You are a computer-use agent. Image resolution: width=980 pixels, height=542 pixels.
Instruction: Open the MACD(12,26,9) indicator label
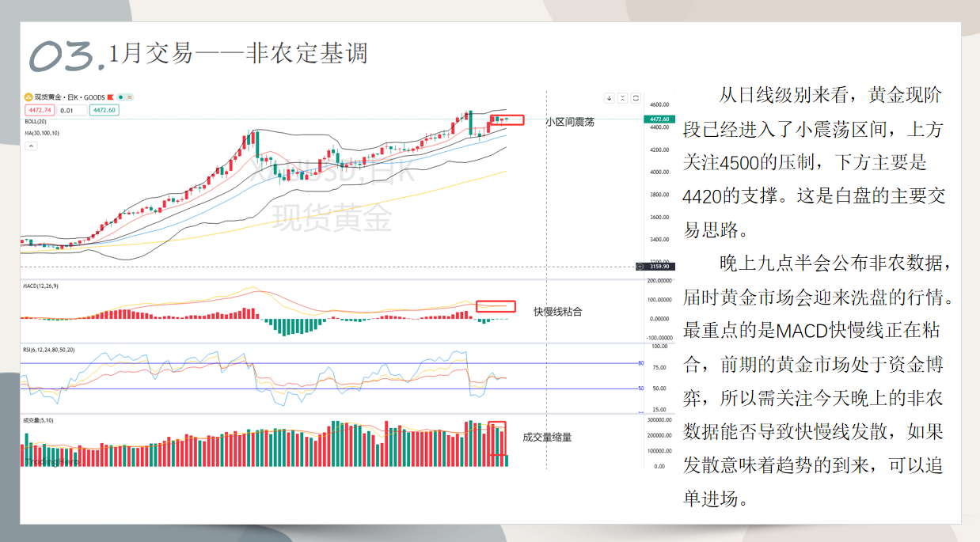[41, 286]
